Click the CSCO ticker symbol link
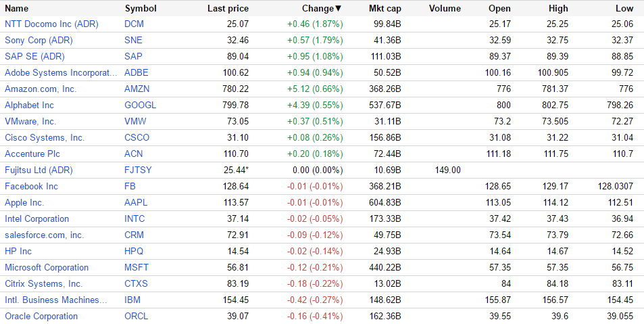This screenshot has width=644, height=324. click(137, 137)
